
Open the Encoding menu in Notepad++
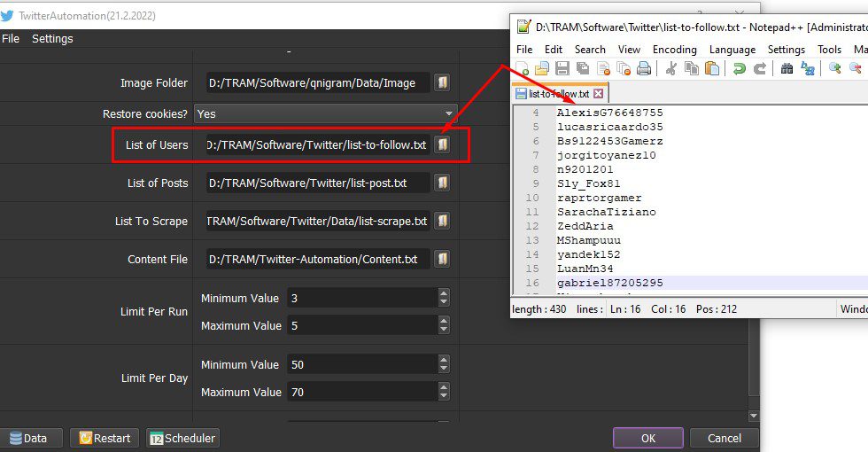[674, 50]
